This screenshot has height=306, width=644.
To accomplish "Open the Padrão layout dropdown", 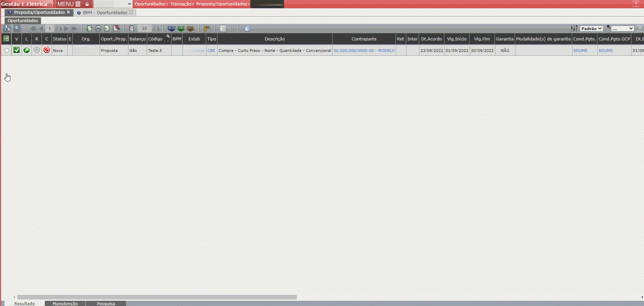I will 591,29.
